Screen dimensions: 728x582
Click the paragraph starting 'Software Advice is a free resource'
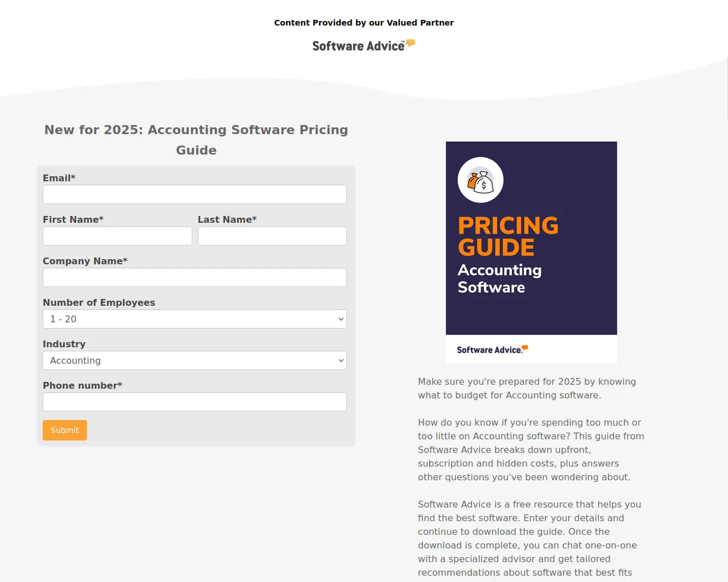point(530,538)
